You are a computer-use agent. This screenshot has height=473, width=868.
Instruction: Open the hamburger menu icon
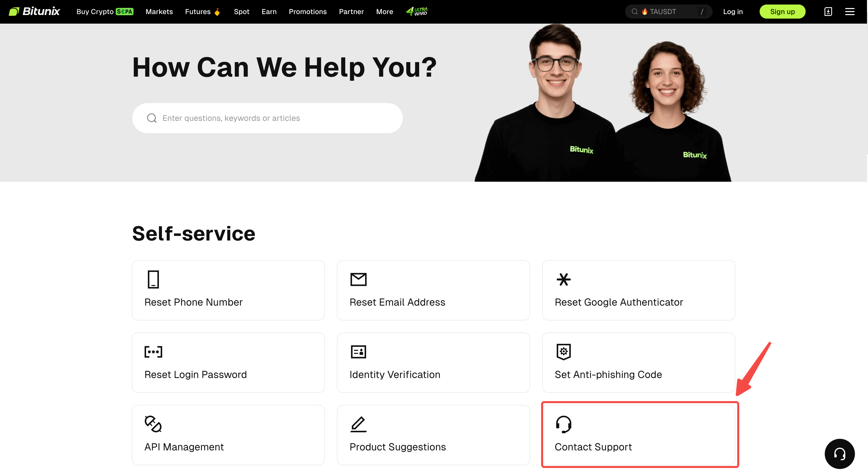(x=849, y=12)
